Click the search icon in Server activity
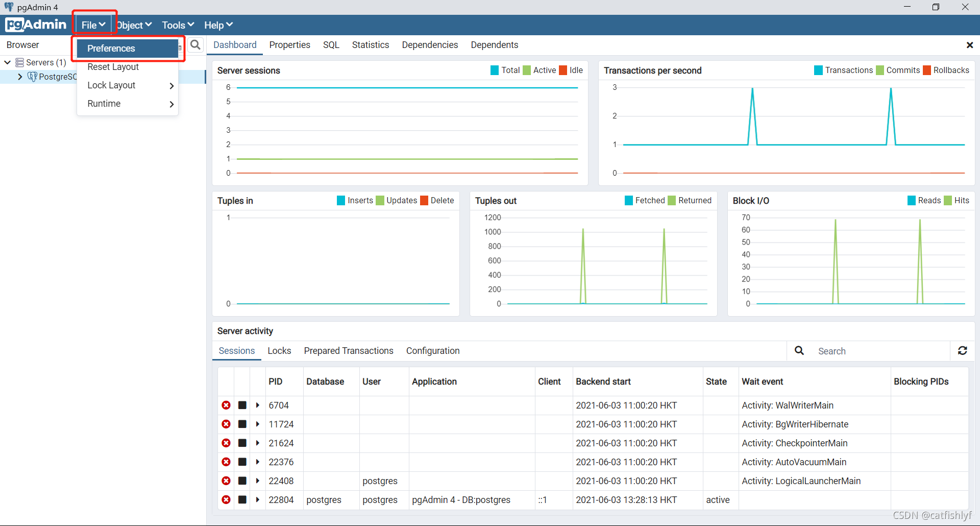Screen dimensions: 980x526 [799, 351]
